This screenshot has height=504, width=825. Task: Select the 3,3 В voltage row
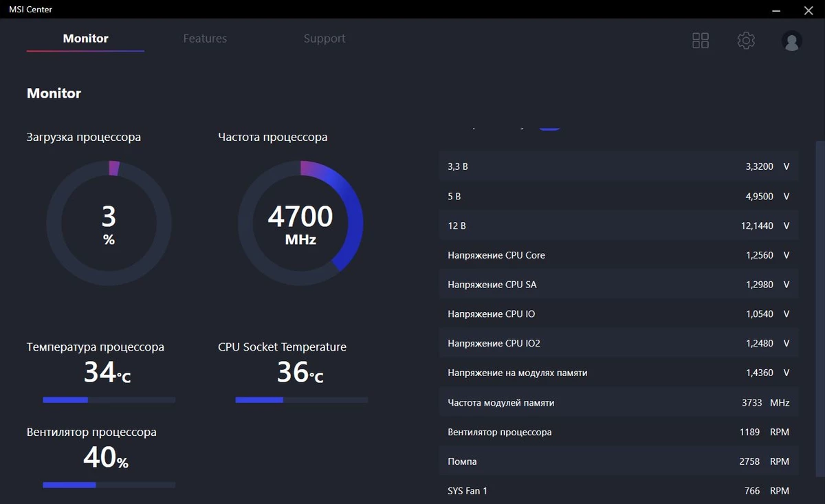pyautogui.click(x=619, y=166)
